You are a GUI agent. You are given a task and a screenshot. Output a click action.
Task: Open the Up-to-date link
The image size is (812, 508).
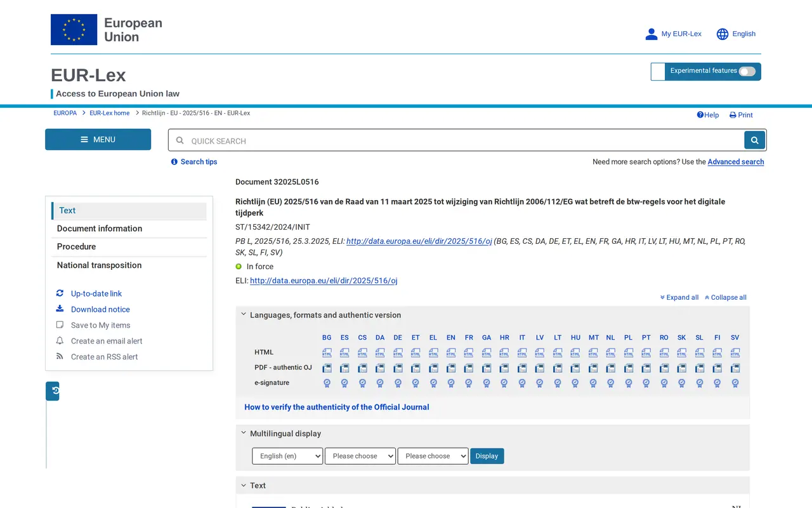96,294
